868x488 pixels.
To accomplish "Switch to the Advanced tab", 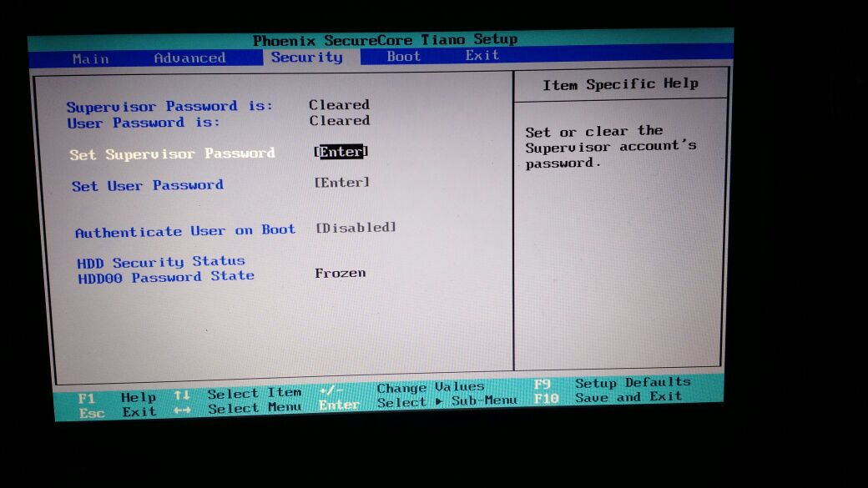I will [x=190, y=58].
